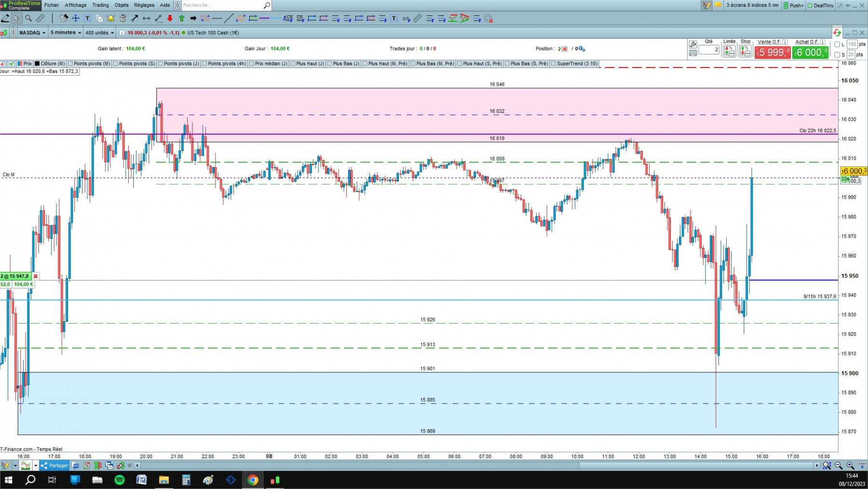The width and height of the screenshot is (868, 489).
Task: Check the L limit points checkbox
Action: 837,44
